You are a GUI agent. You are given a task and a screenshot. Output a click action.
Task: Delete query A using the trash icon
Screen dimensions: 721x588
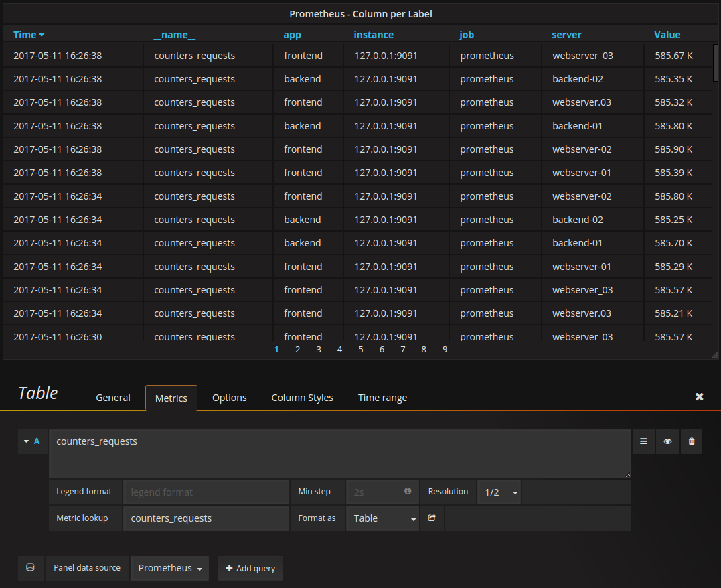coord(691,441)
